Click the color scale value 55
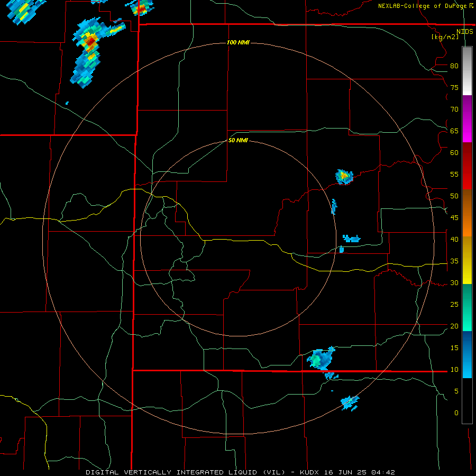This screenshot has height=476, width=476. tap(454, 174)
